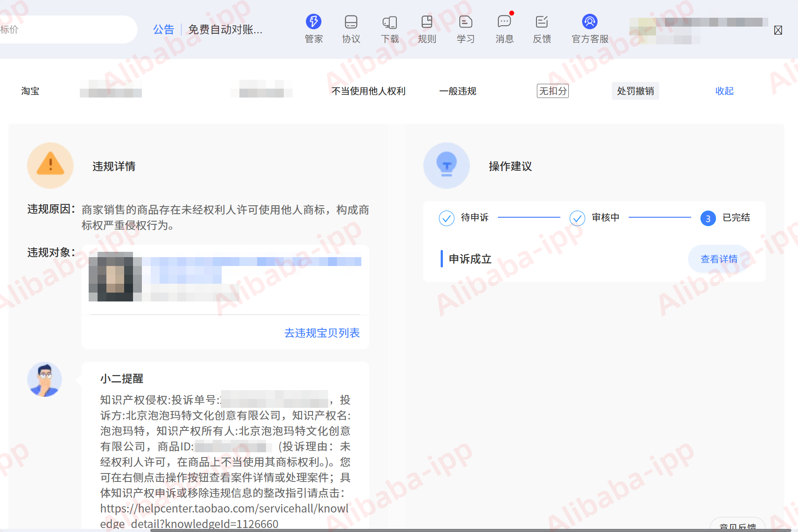The height and width of the screenshot is (532, 798).
Task: Click the 违规对象 label
Action: 51,252
